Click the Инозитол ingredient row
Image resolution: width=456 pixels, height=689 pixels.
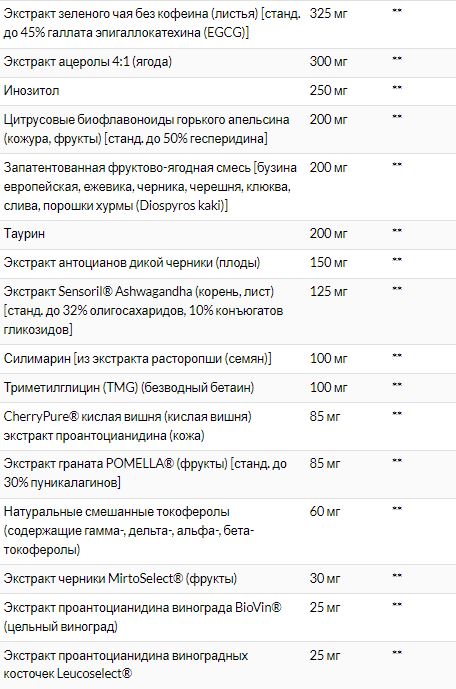[x=228, y=91]
